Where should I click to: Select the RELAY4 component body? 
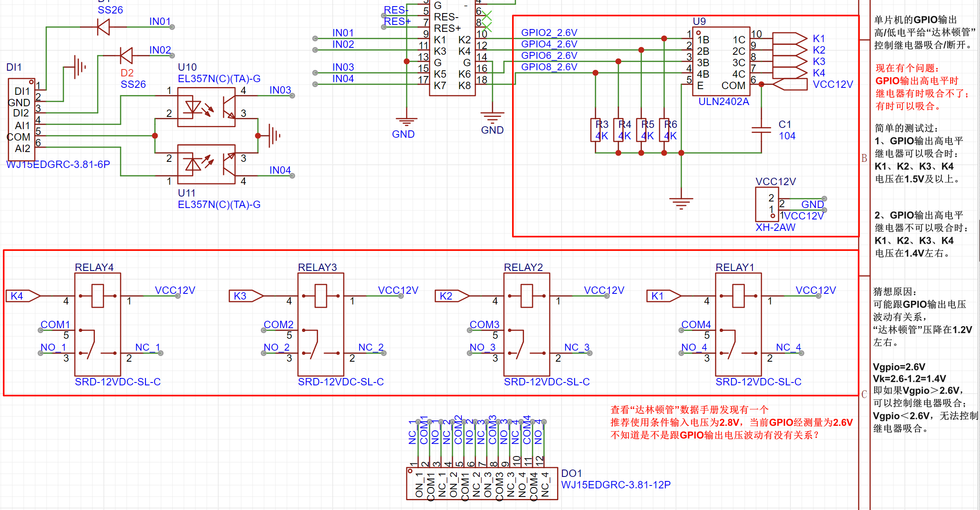coord(98,324)
